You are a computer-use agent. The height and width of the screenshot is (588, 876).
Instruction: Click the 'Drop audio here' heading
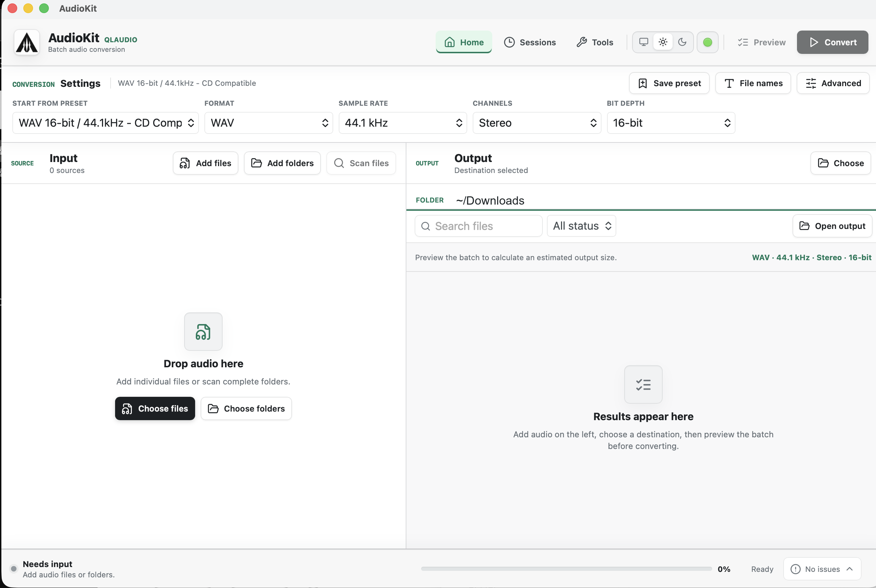(203, 364)
